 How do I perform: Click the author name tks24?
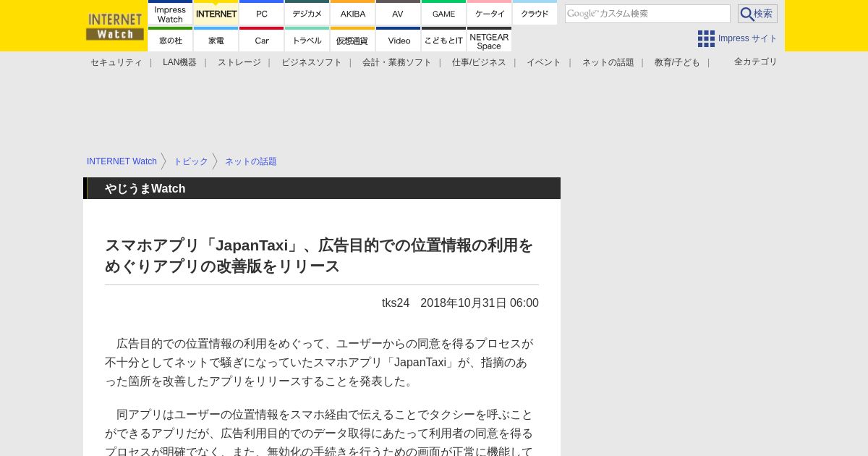(x=396, y=303)
